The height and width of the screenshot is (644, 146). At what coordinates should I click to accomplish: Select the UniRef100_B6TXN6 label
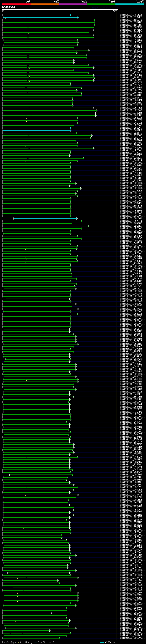[x=131, y=93]
